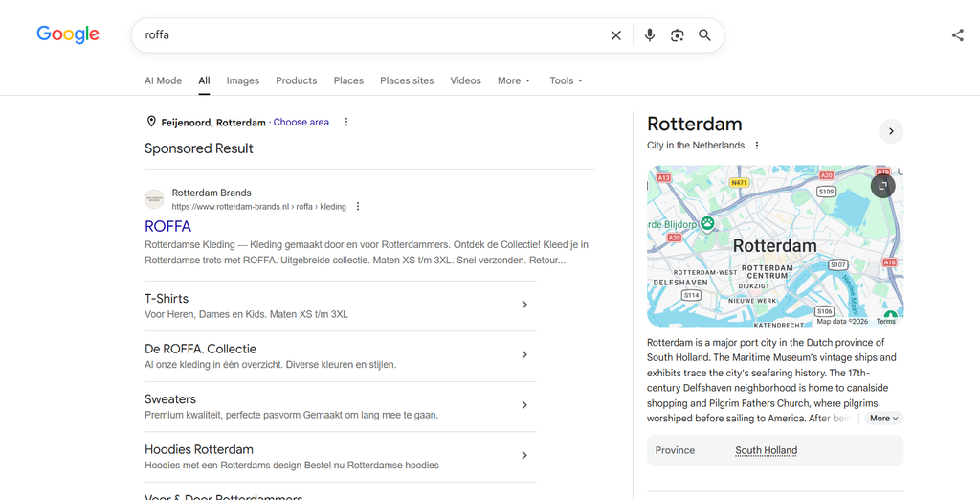The image size is (980, 500).
Task: Switch to the Images tab
Action: click(242, 80)
